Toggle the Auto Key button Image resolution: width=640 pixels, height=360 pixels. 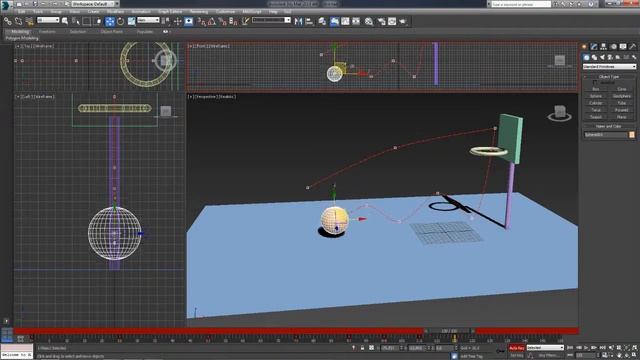[x=516, y=348]
